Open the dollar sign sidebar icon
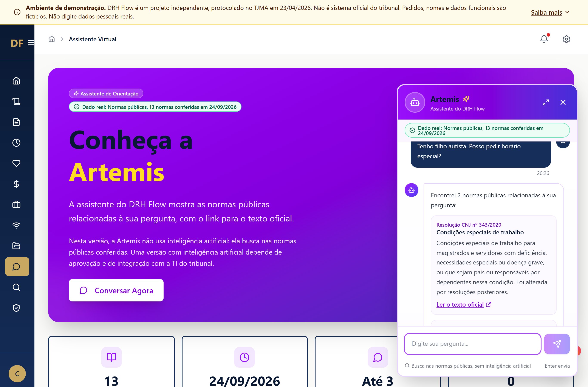Image resolution: width=588 pixels, height=387 pixels. (16, 184)
